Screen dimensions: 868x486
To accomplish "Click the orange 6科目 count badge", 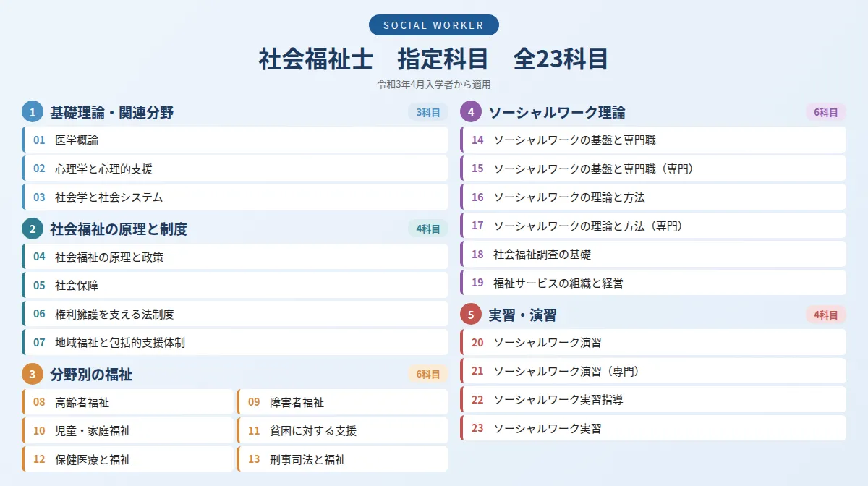I will click(x=428, y=374).
